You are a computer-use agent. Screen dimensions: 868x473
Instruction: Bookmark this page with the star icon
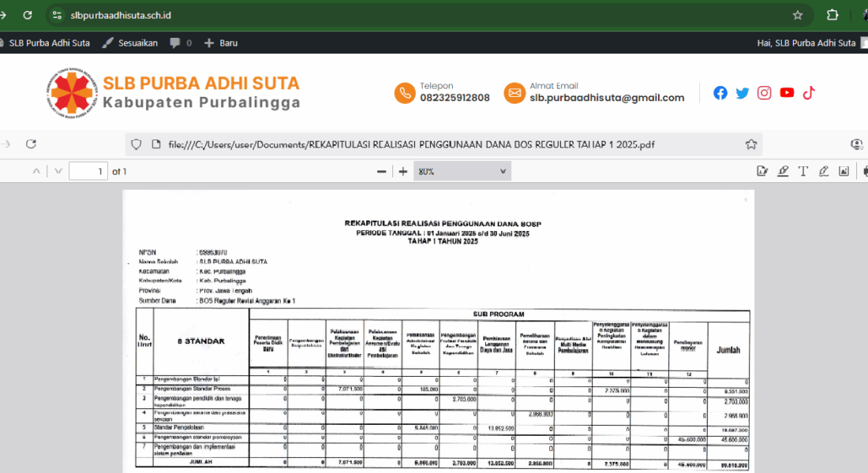(798, 15)
